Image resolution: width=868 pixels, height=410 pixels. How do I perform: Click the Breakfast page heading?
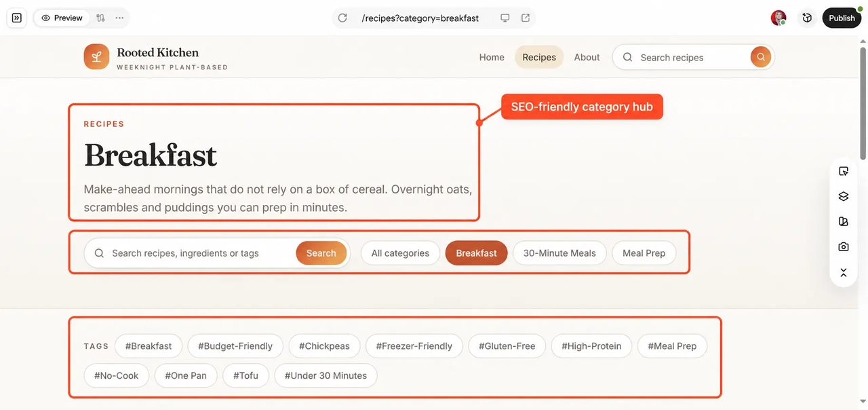coord(151,155)
